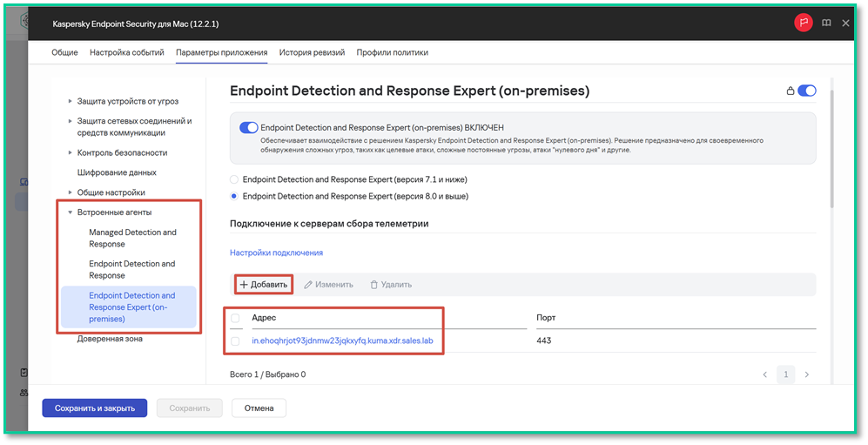The width and height of the screenshot is (868, 445).
Task: Open the help book icon
Action: (x=826, y=24)
